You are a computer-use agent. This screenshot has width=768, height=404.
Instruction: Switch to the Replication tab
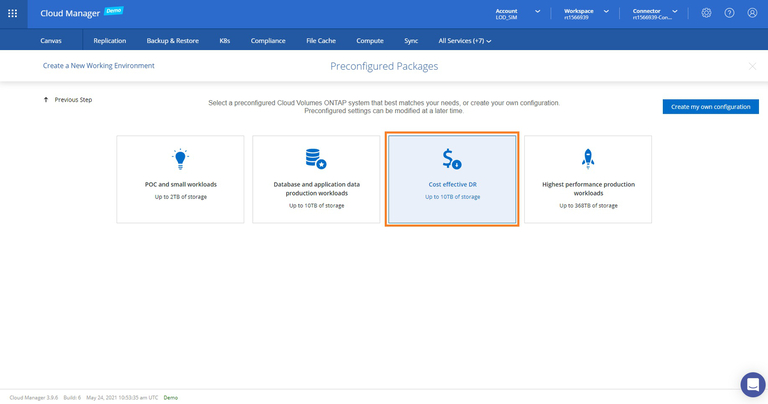click(109, 41)
